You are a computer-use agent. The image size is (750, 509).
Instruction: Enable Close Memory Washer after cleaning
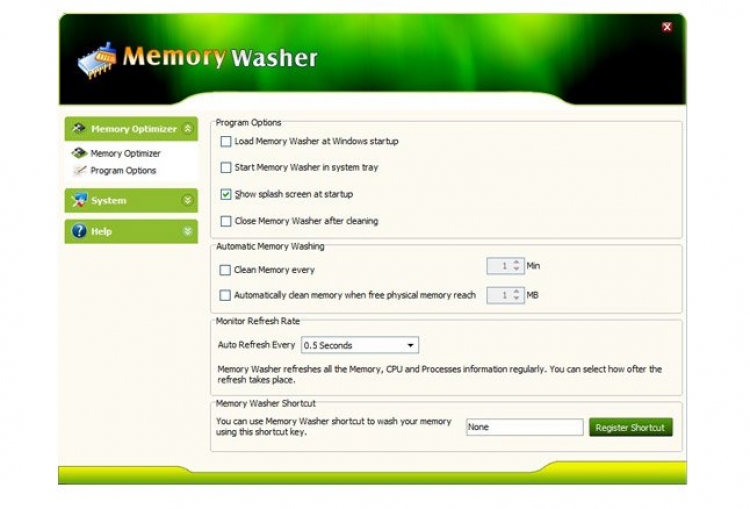[226, 221]
